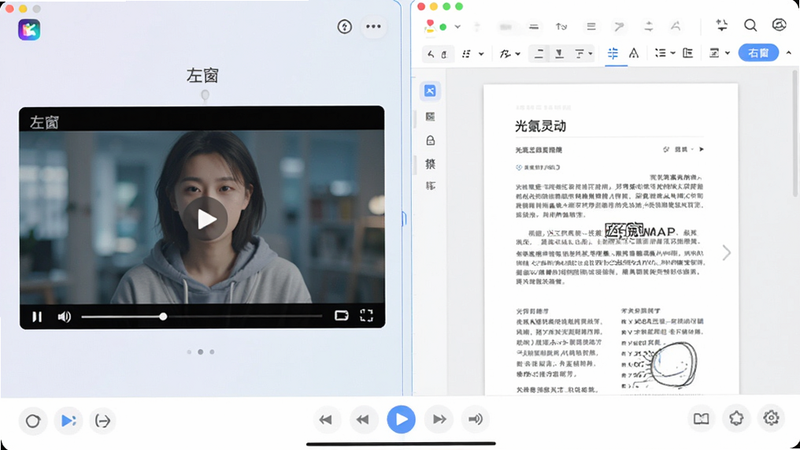Click the side panel layout icon in toolbar
Screen dimensions: 800x450
point(688,53)
